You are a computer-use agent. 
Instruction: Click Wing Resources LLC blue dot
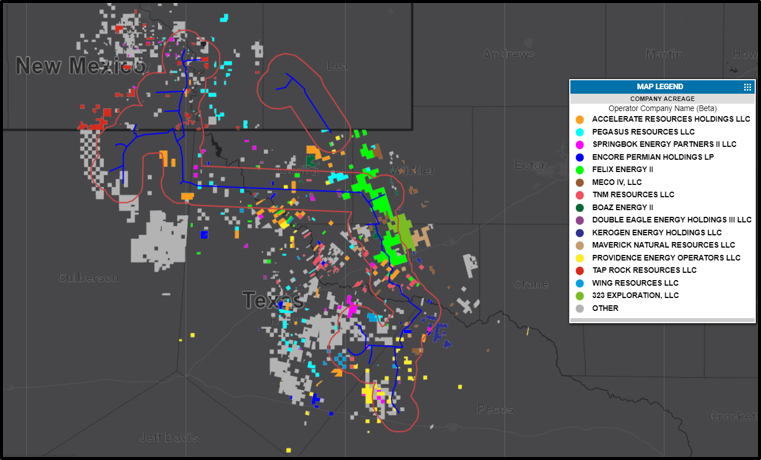(x=579, y=283)
